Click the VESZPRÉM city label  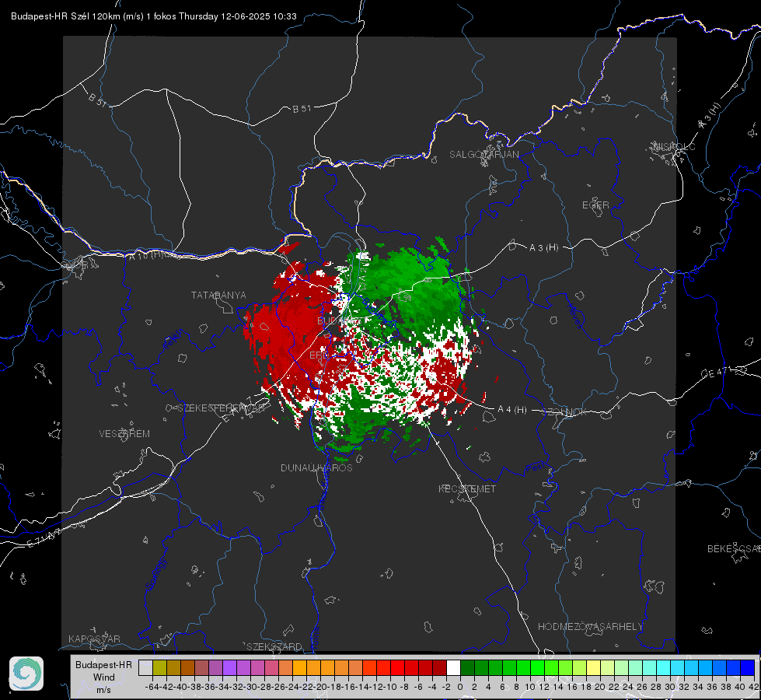(x=124, y=433)
